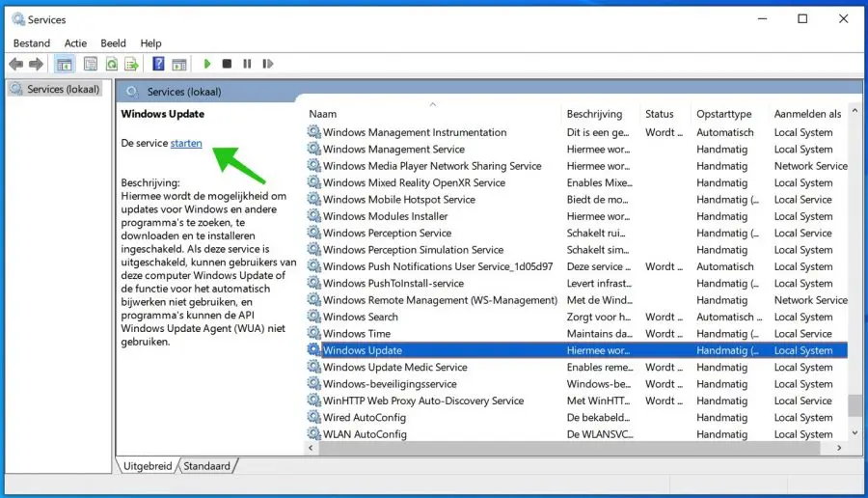Toggle the show/hide console tree icon
The image size is (868, 498).
(65, 65)
